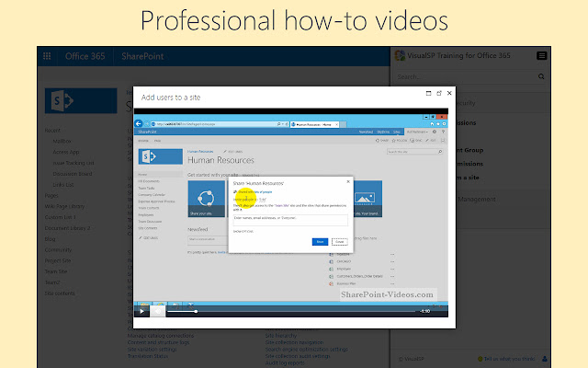Click Cancel in the share popup
588x368 pixels.
[x=339, y=242]
